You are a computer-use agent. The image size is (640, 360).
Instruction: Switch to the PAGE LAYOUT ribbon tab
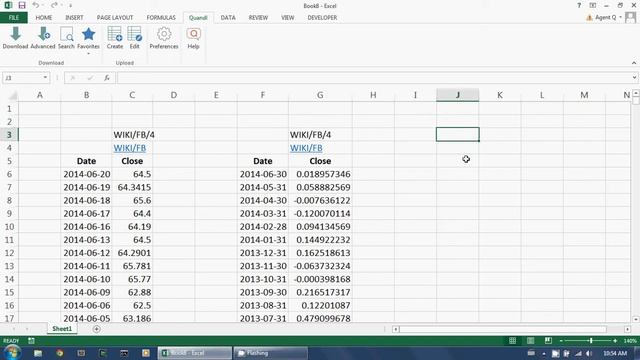115,18
